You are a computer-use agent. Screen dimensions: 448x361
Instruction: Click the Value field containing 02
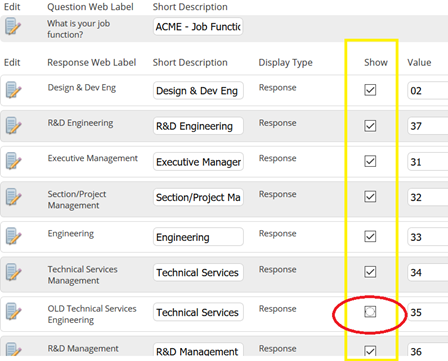pyautogui.click(x=428, y=91)
